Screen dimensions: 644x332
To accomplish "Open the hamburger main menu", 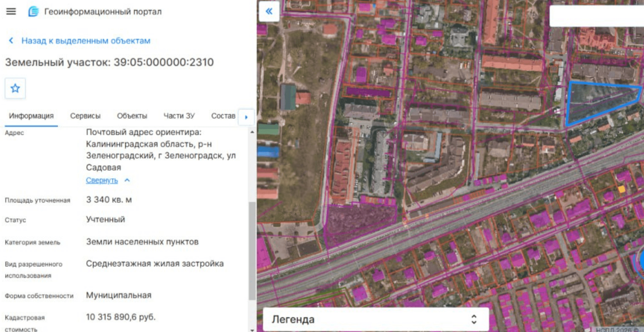I will (11, 12).
